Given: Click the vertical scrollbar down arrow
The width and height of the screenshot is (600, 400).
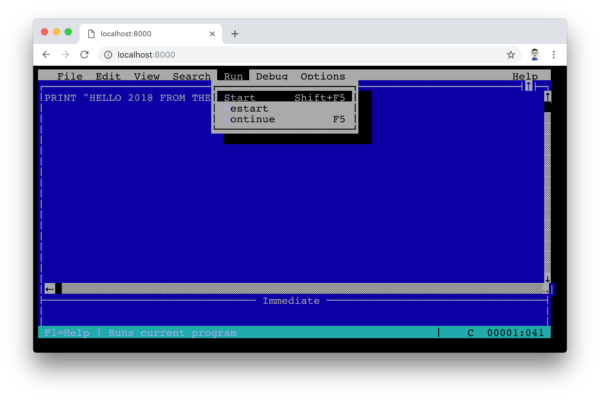Looking at the screenshot, I should pyautogui.click(x=548, y=279).
